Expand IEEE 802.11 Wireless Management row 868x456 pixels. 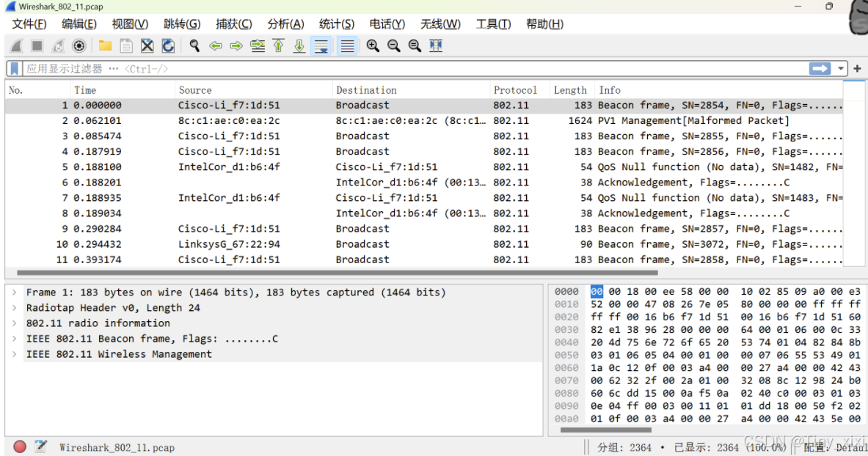tap(15, 354)
